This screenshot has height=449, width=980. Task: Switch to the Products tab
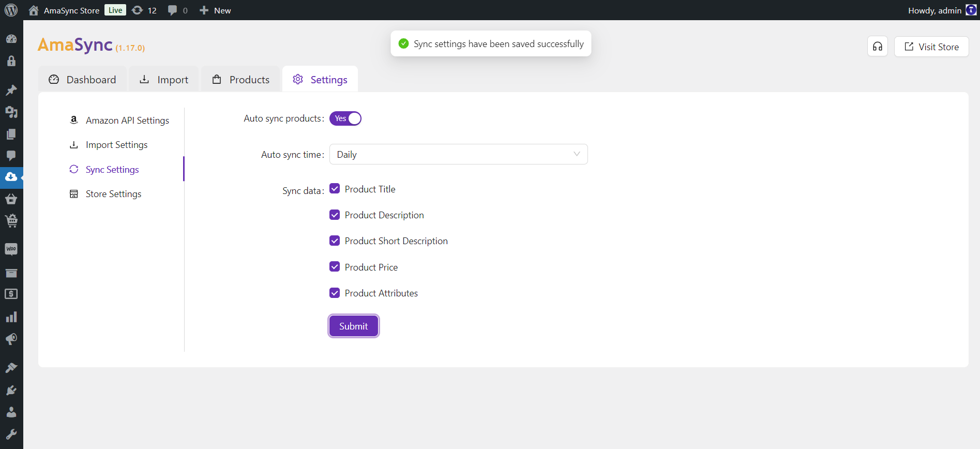241,80
